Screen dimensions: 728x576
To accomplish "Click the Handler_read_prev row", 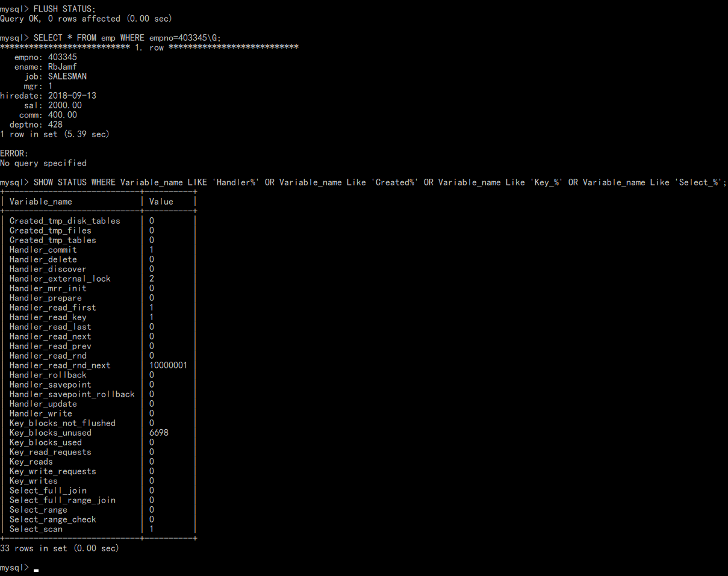I will [x=98, y=346].
